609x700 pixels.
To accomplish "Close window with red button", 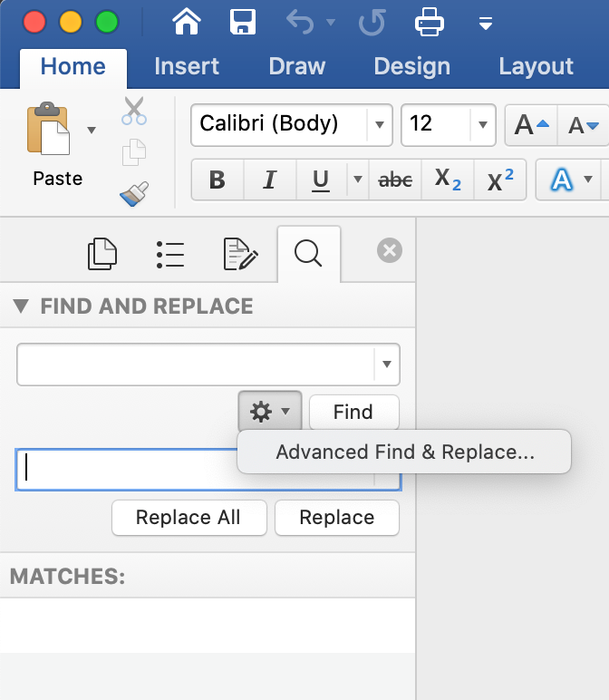I will click(34, 23).
